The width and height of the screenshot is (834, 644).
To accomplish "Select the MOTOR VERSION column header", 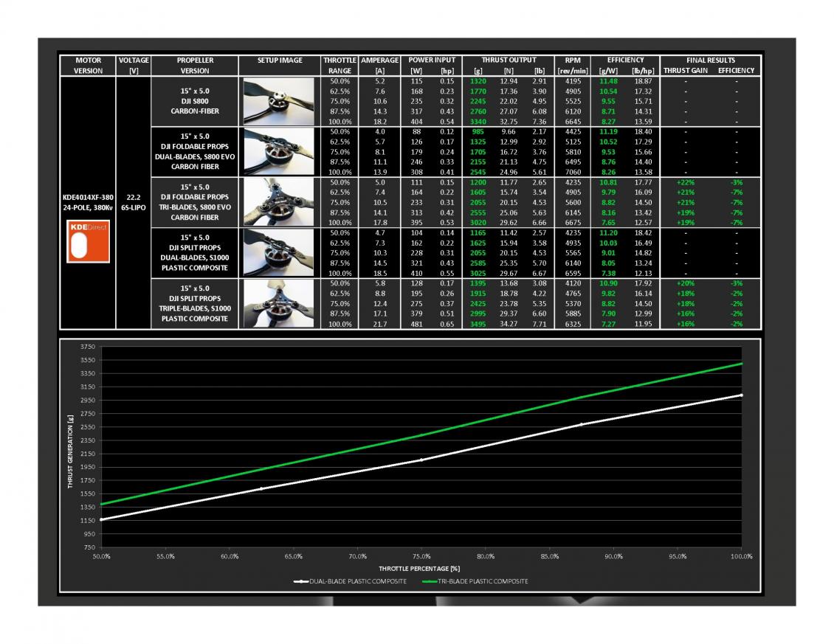I will click(88, 66).
